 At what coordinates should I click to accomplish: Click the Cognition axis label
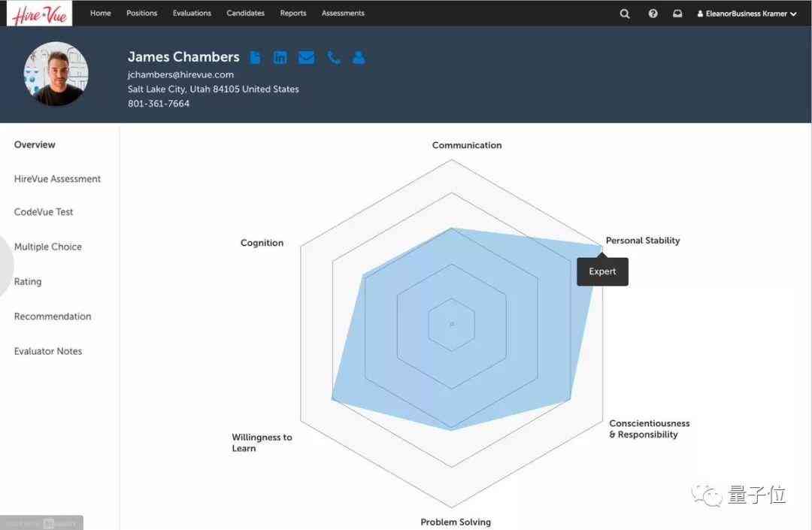pyautogui.click(x=262, y=244)
